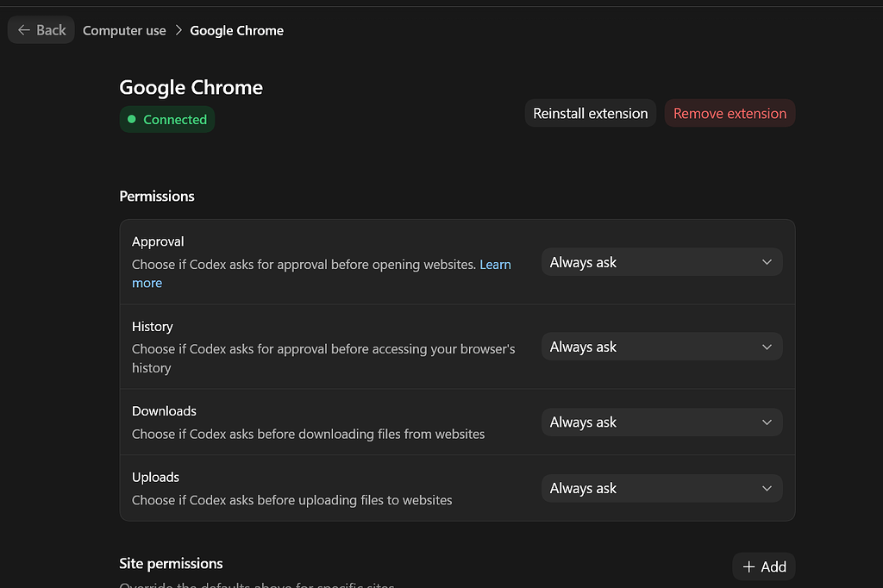Reinstall the Chrome extension
Image resolution: width=883 pixels, height=588 pixels.
click(x=590, y=113)
